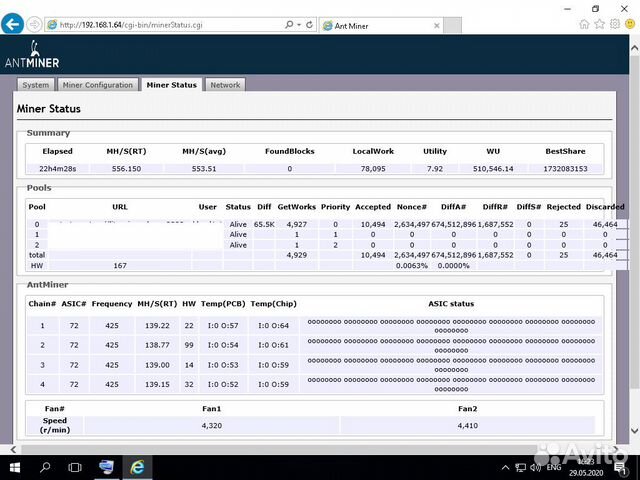Click the elapsed time 22h4m28s

pos(58,169)
